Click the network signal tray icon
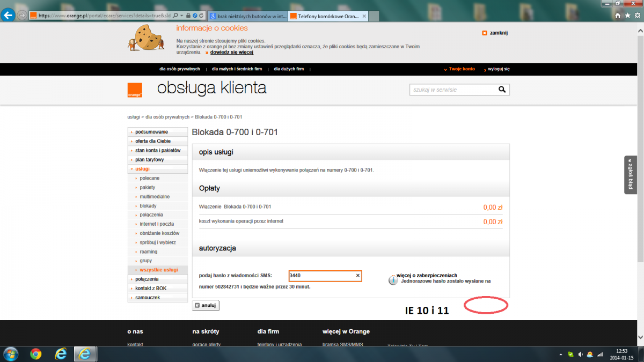 coord(600,354)
